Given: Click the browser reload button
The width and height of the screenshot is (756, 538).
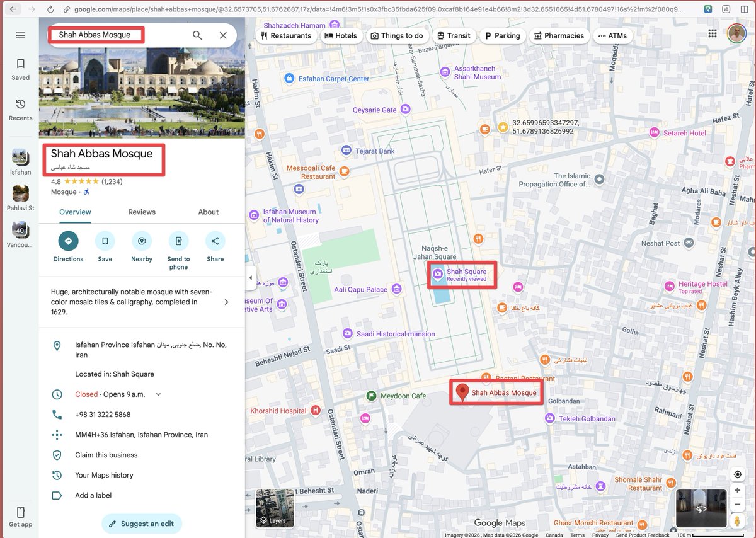Looking at the screenshot, I should tap(50, 9).
